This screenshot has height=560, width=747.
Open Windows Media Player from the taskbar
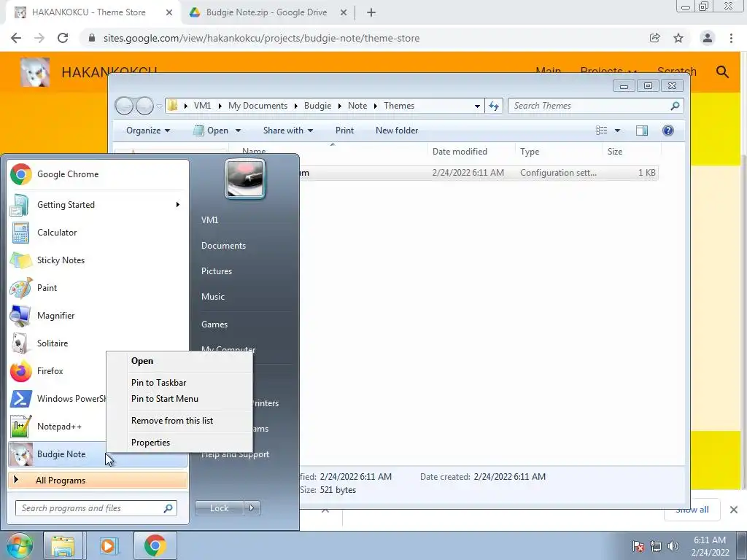[x=108, y=545]
